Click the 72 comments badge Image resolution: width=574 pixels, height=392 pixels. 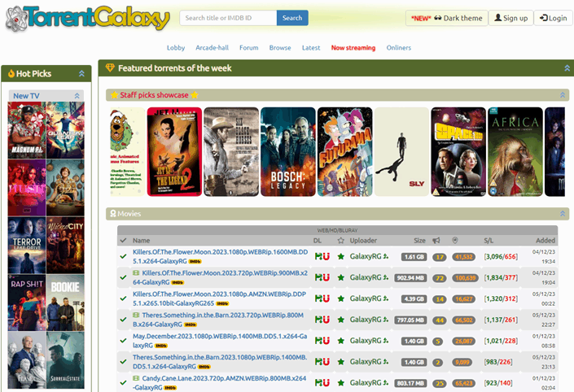click(440, 278)
